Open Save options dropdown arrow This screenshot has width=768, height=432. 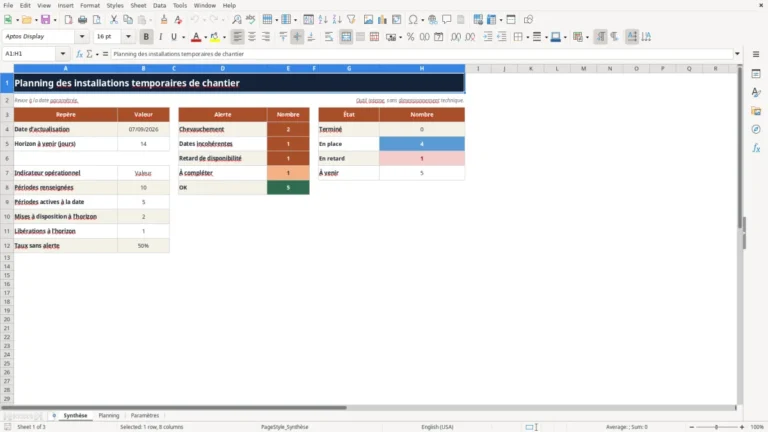[x=55, y=20]
